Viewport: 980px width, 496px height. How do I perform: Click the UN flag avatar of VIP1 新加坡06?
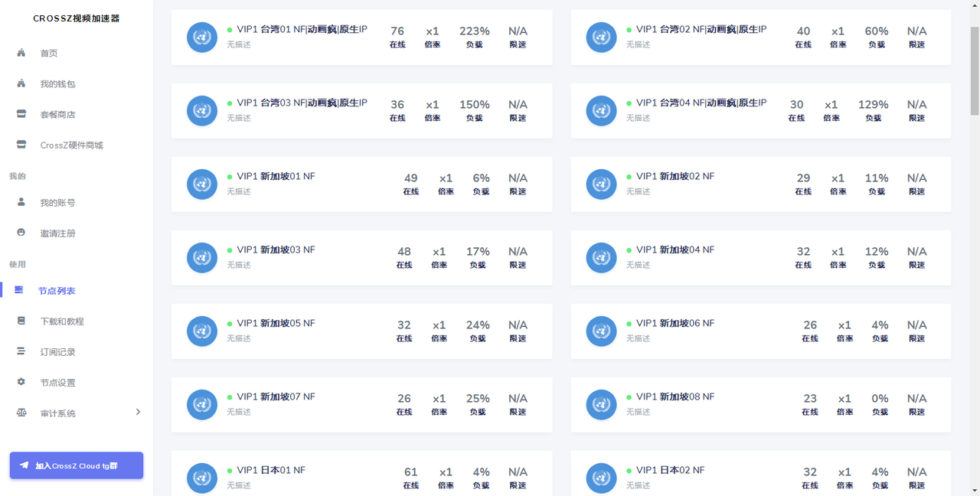601,331
